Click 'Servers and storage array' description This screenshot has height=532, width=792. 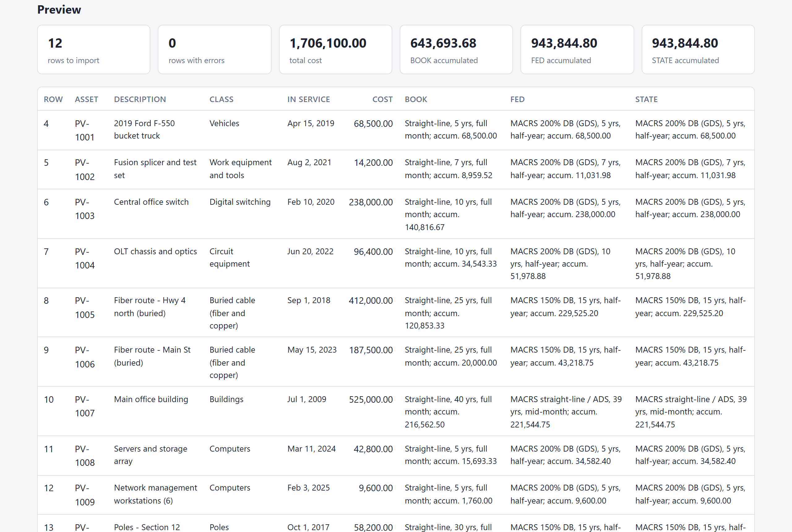[x=150, y=455]
